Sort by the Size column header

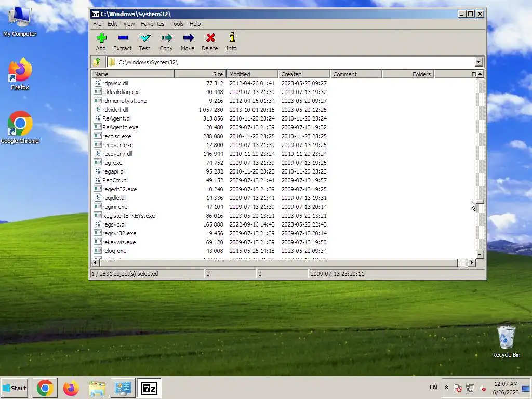pos(200,74)
